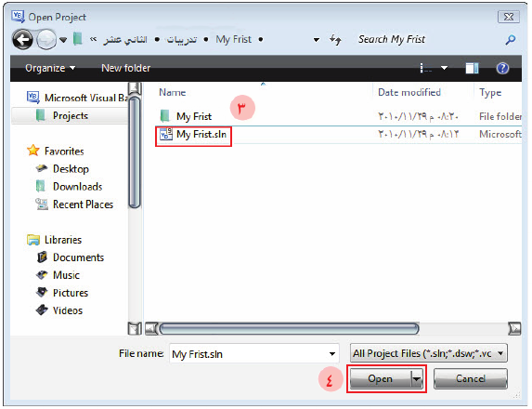Click the Back navigation arrow
Viewport: 532px width, 409px height.
coord(22,40)
